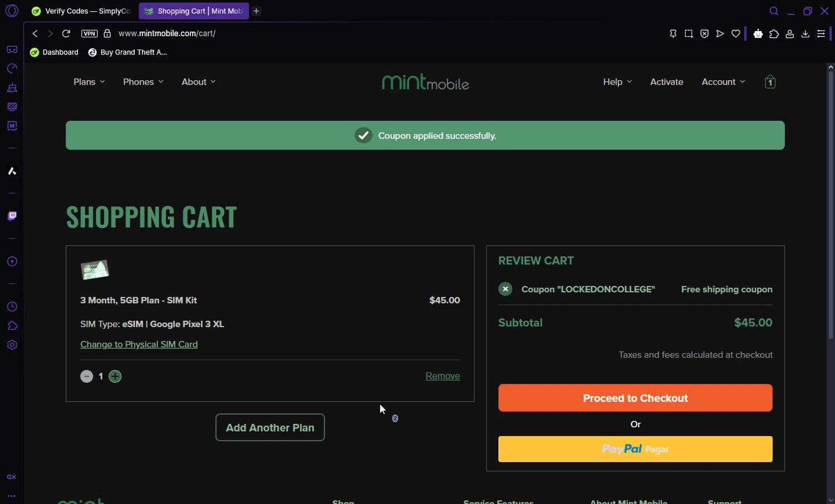Click the "Free shipping coupon" text
The width and height of the screenshot is (835, 504).
coord(726,289)
